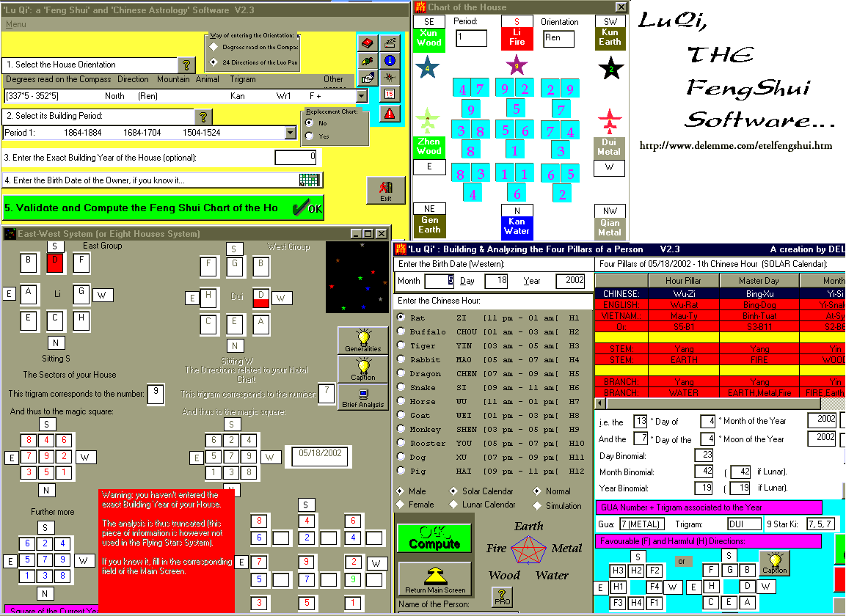Set Replacement Chart to No
Viewport: 857px width, 616px height.
pos(310,123)
